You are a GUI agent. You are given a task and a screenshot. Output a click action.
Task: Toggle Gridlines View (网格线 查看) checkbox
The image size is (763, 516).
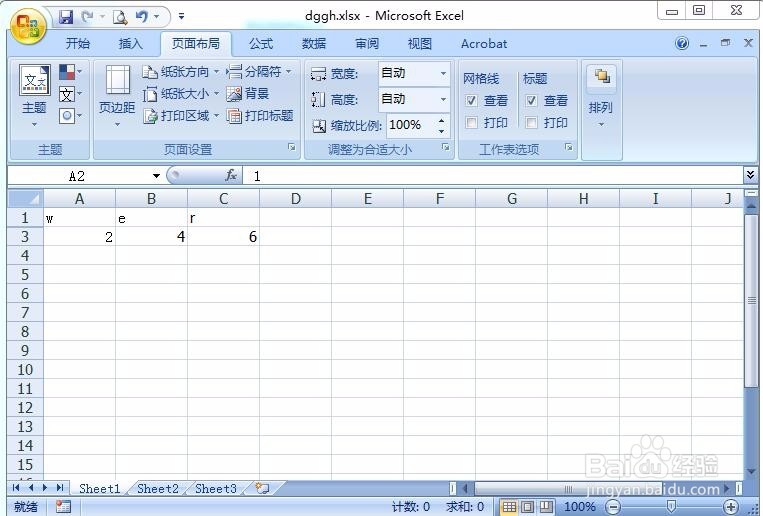tap(471, 101)
